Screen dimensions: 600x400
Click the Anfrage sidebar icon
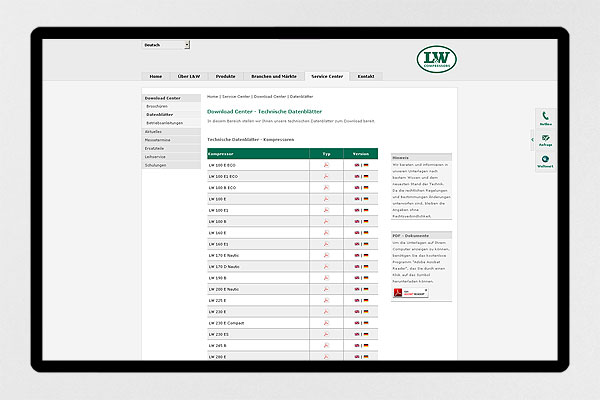pyautogui.click(x=545, y=139)
